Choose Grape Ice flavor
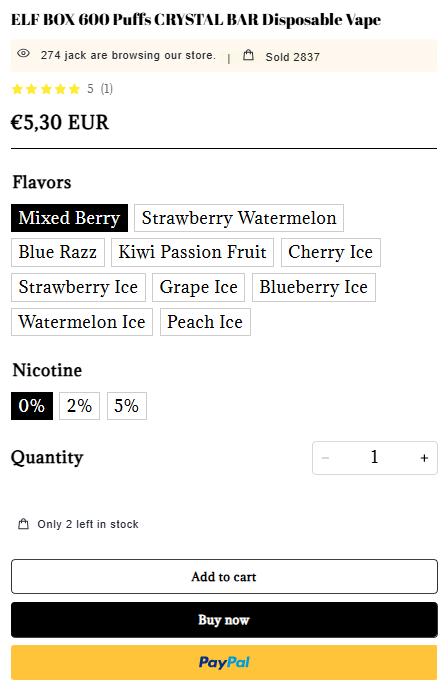Screen dimensions: 448x691 (199, 287)
